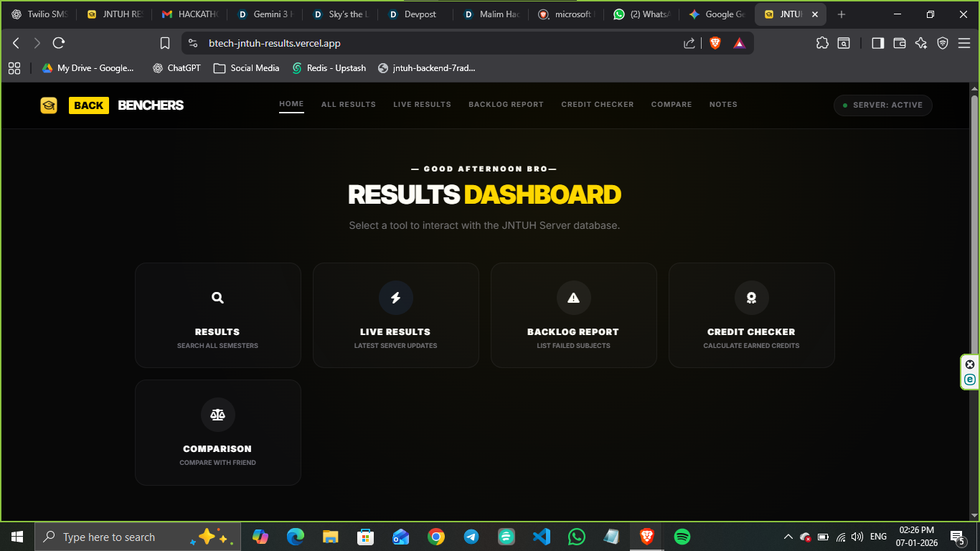Open Leo AI sparkle icon in toolbar
This screenshot has width=980, height=551.
pyautogui.click(x=921, y=43)
